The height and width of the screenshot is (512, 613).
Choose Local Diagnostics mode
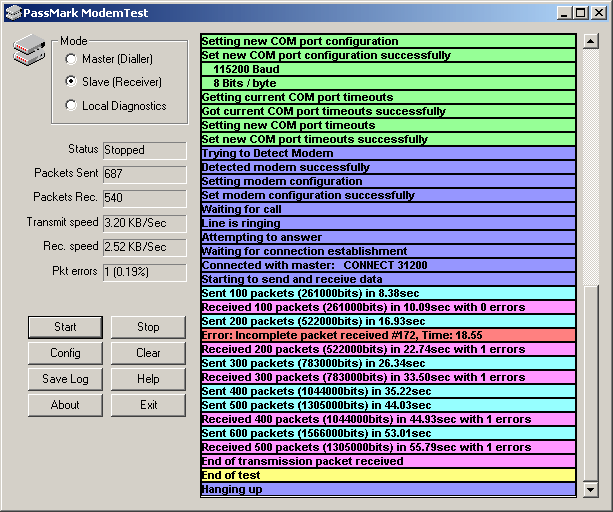pos(71,106)
